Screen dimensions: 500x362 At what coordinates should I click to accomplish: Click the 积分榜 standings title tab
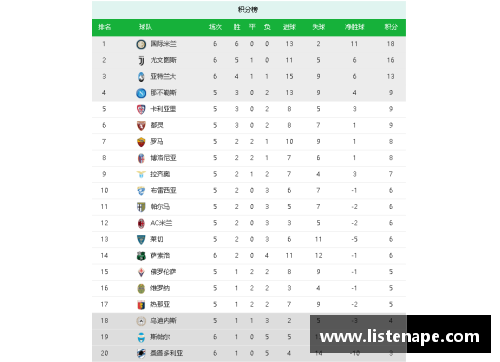(248, 9)
